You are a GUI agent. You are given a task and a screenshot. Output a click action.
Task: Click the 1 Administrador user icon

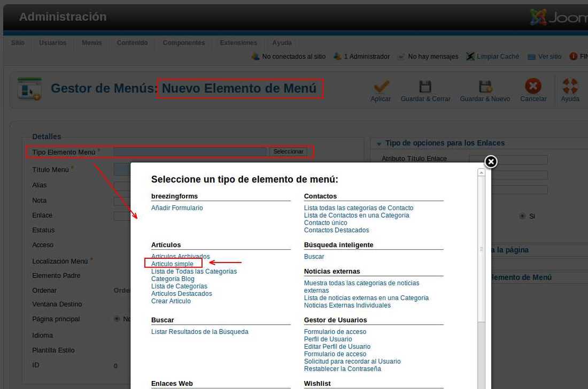(337, 56)
